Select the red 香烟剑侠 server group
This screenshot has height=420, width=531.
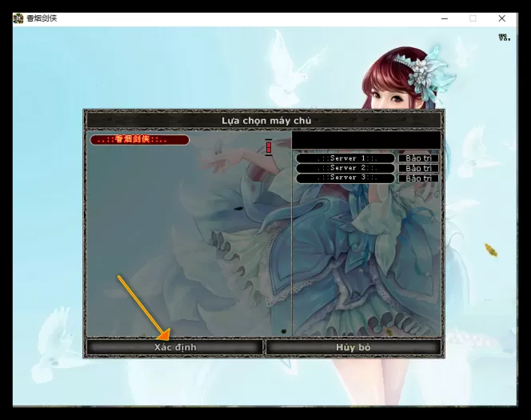tap(139, 139)
